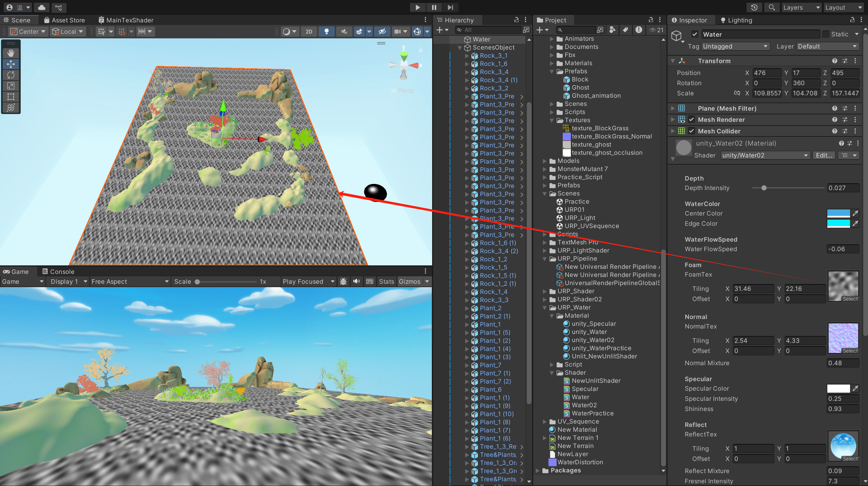Viewport: 868px width, 486px height.
Task: Toggle scene lighting bulb icon
Action: point(326,32)
